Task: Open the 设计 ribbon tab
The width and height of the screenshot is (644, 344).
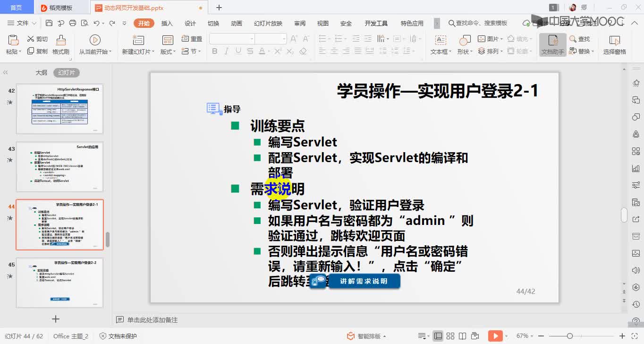Action: pyautogui.click(x=190, y=23)
